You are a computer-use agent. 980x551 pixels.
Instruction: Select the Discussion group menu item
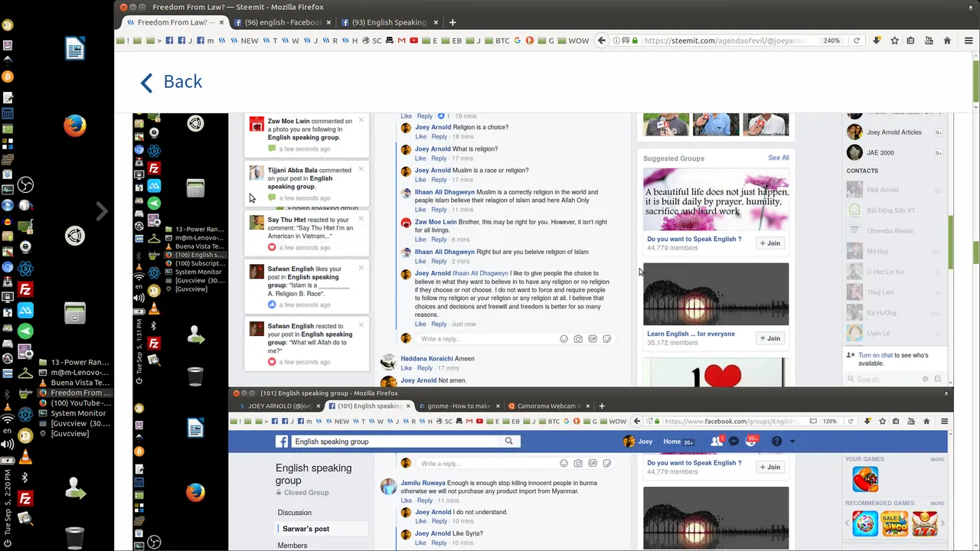(x=295, y=513)
